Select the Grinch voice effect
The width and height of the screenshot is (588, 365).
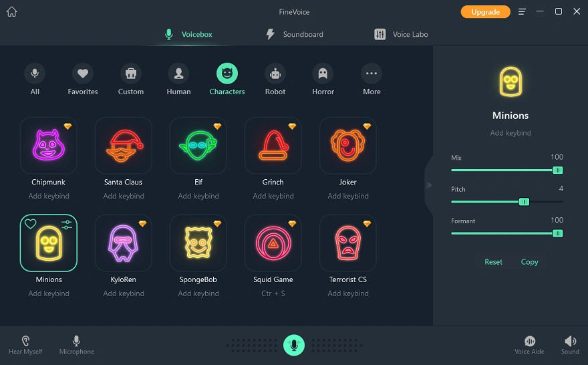[273, 146]
